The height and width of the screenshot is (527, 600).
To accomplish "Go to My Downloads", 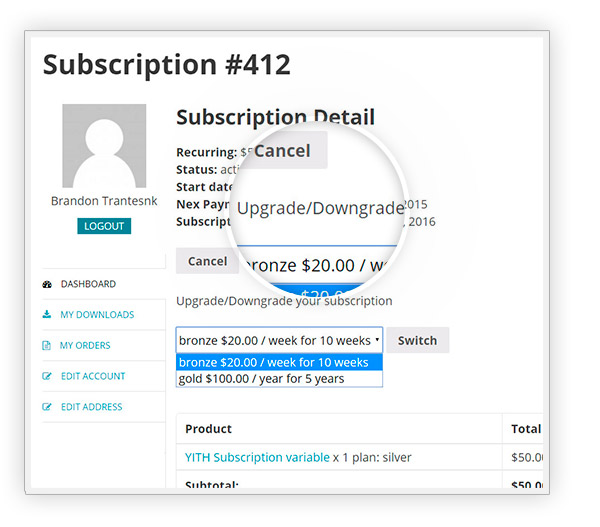I will click(x=97, y=315).
